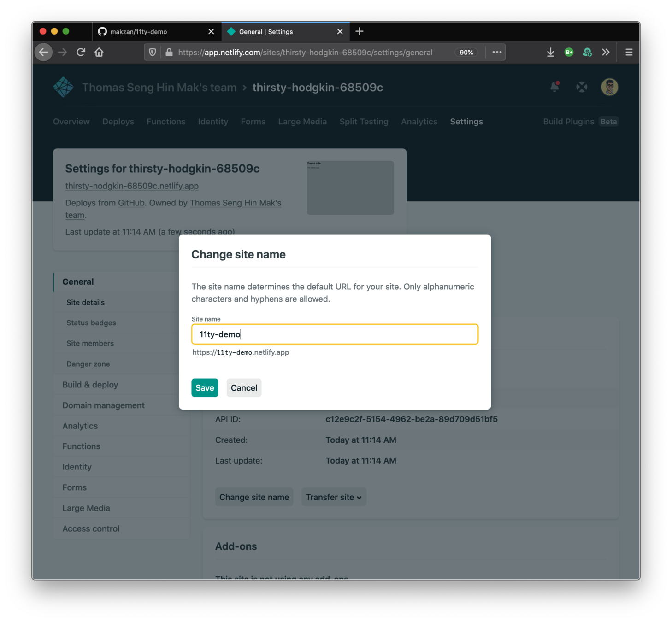
Task: Open the user avatar menu
Action: click(609, 87)
